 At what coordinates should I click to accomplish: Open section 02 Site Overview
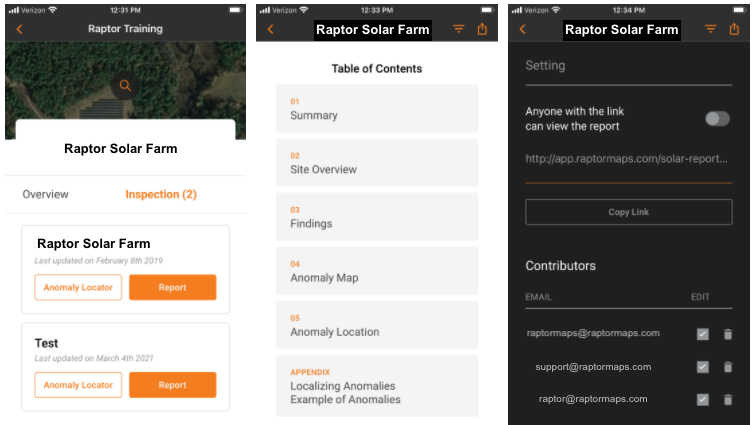377,162
